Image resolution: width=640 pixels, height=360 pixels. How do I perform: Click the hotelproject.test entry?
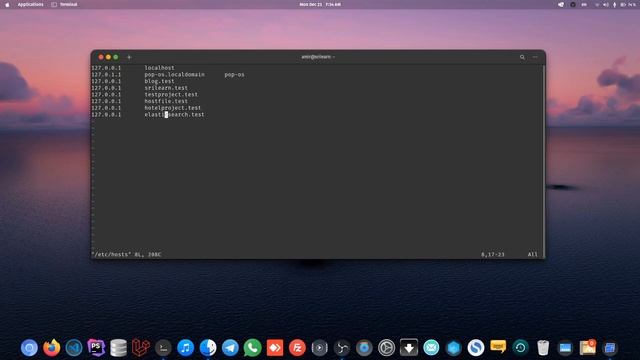click(173, 108)
